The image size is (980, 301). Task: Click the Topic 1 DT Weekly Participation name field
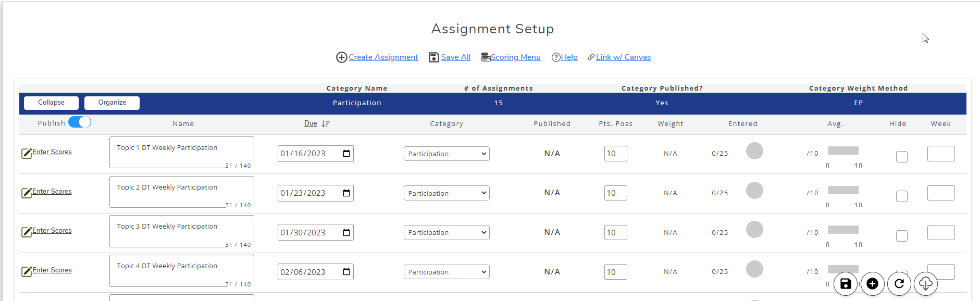(182, 152)
